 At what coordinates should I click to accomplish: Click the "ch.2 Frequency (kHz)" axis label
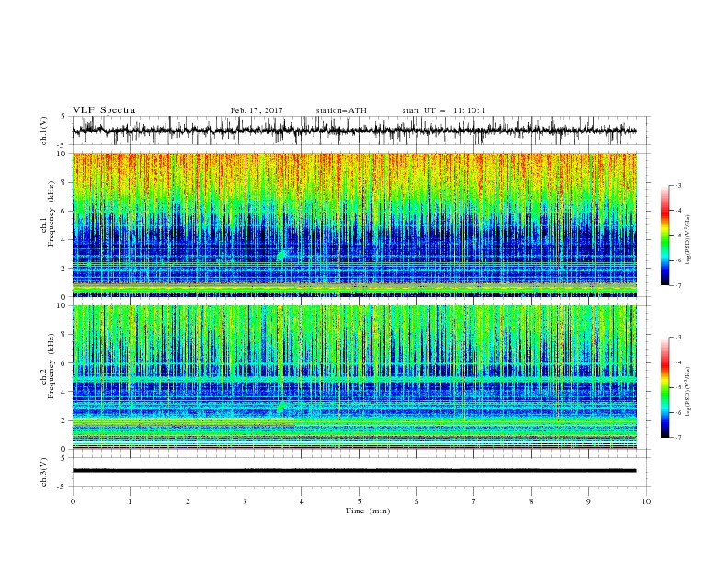48,365
